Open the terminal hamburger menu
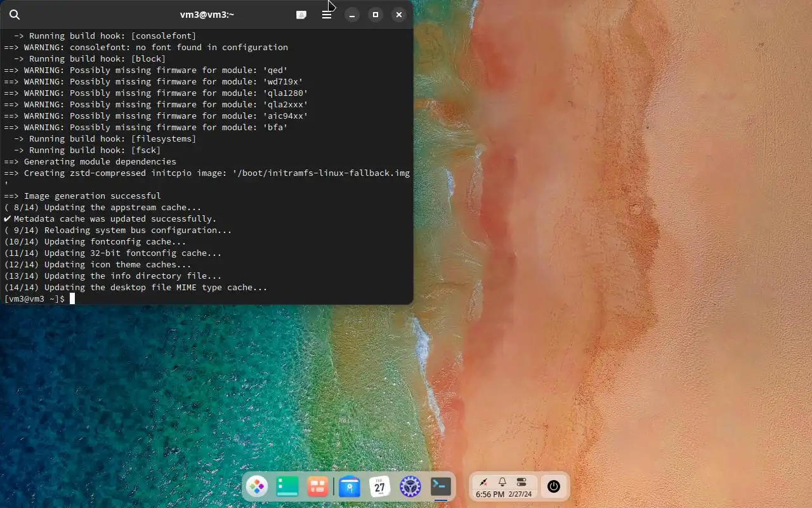Image resolution: width=812 pixels, height=508 pixels. coord(327,15)
